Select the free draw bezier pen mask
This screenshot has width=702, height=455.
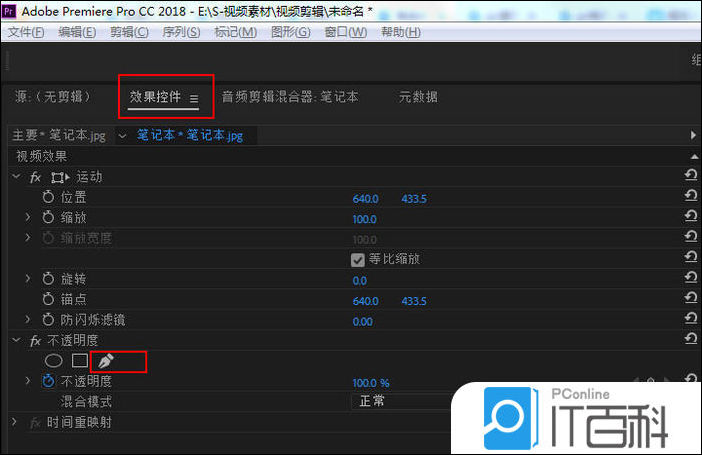point(106,361)
